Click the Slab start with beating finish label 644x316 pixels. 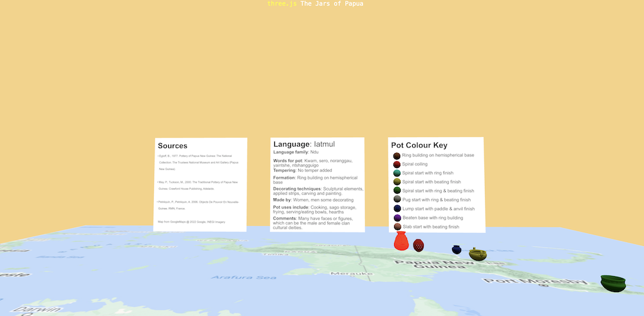431,227
